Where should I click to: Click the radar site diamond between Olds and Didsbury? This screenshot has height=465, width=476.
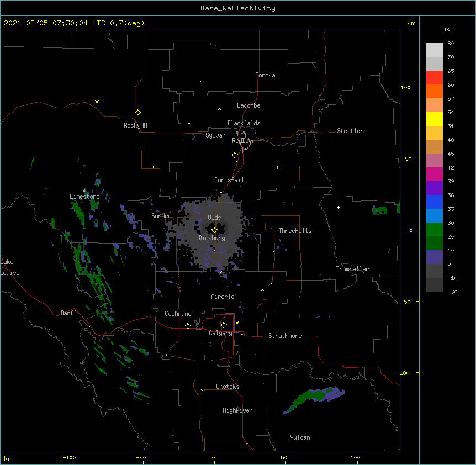click(x=214, y=230)
